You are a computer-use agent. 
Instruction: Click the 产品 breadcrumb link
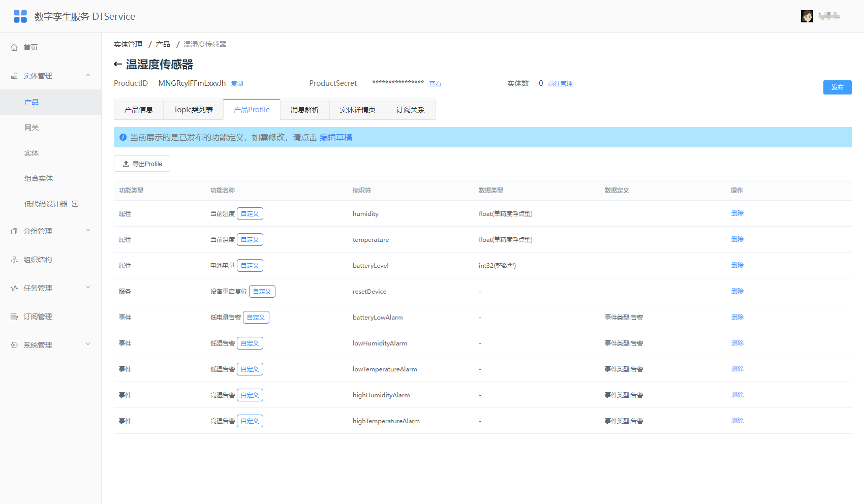[x=163, y=44]
